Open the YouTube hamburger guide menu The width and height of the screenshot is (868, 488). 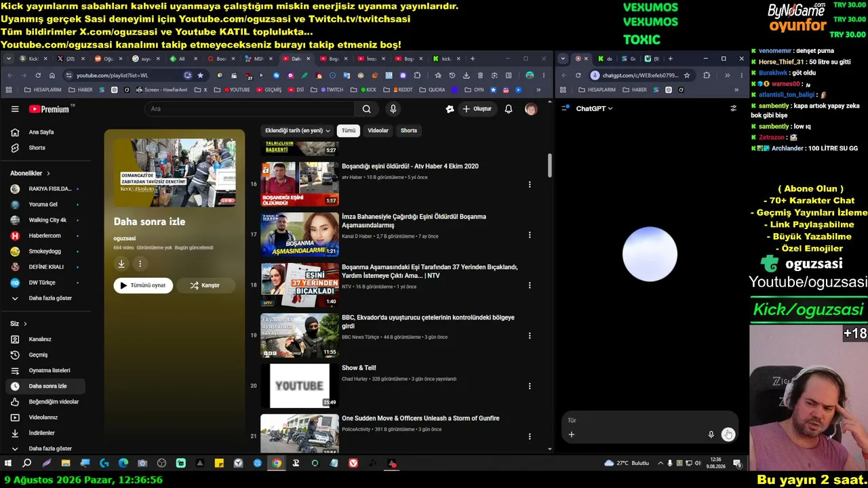pos(15,109)
